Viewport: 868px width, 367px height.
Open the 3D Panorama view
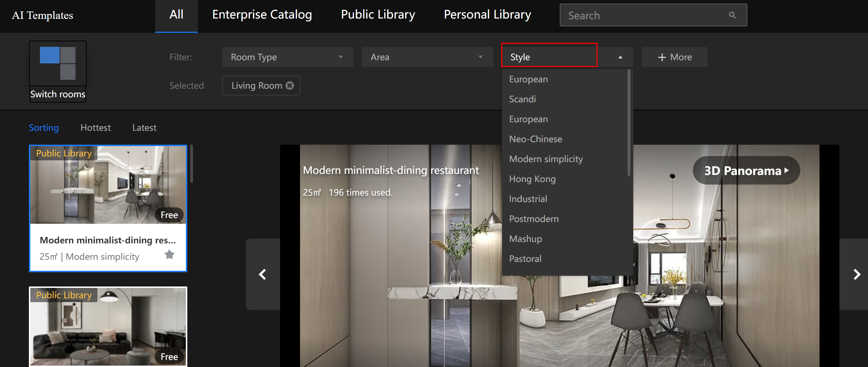(x=746, y=171)
